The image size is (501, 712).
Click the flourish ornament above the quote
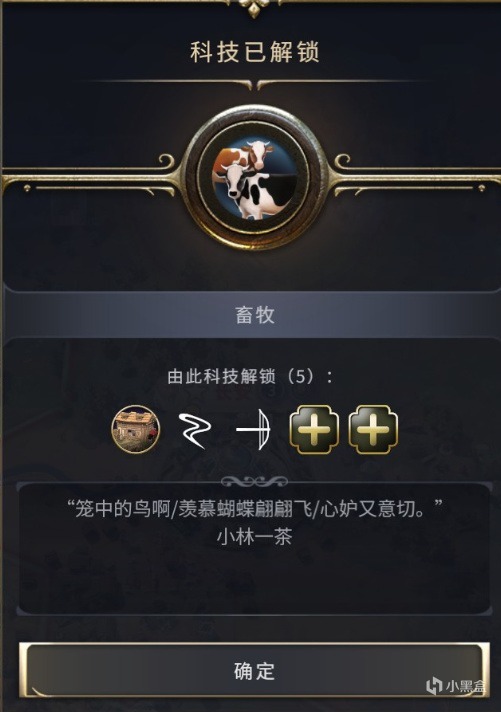[x=254, y=481]
